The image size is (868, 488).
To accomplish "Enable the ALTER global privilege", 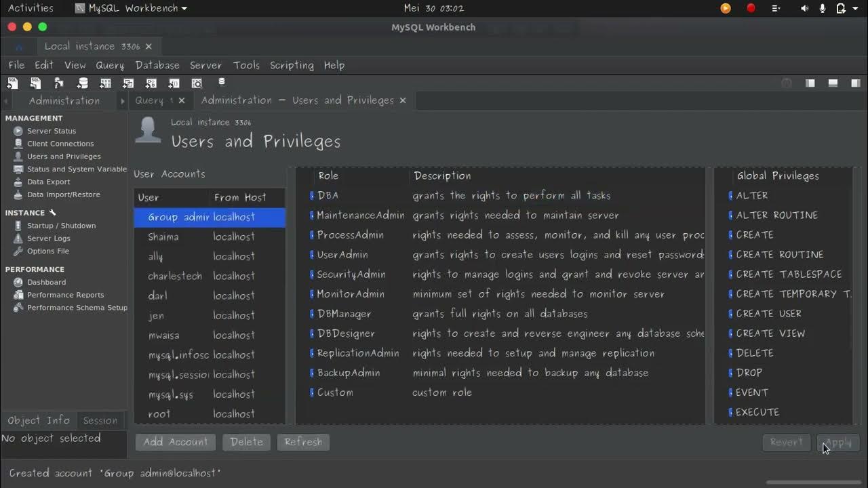I will [x=731, y=195].
